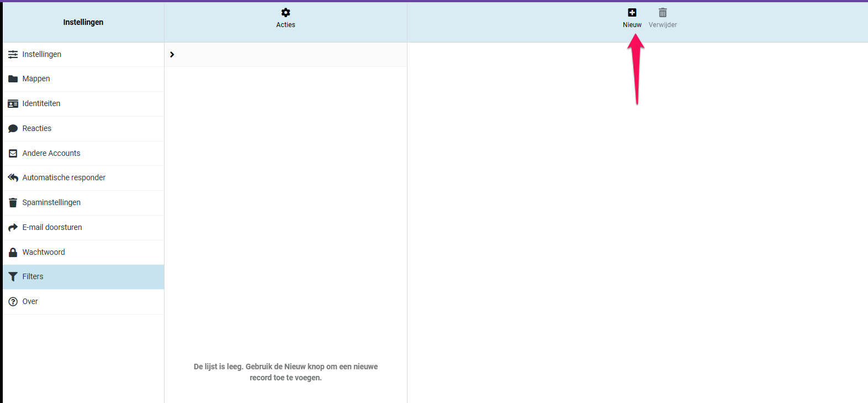Click the Nieuw label to add filter

(632, 25)
